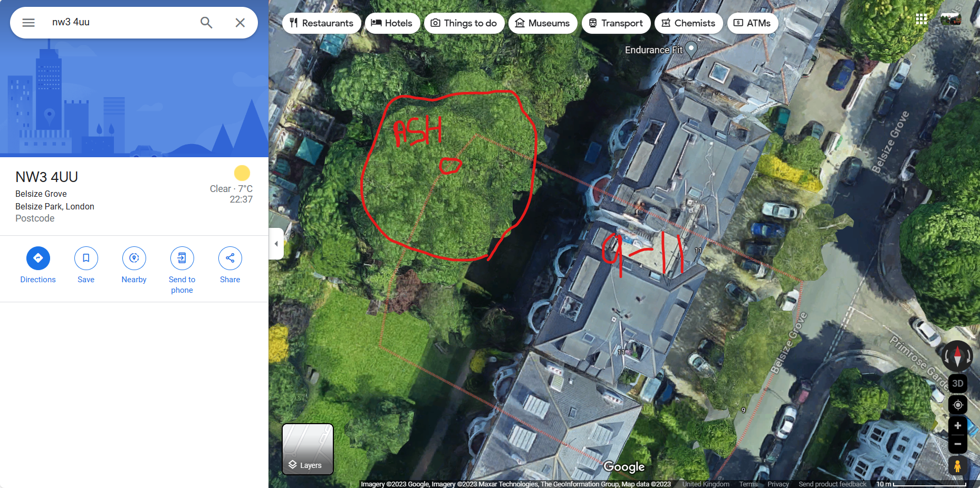Open the Layers map type switcher
The width and height of the screenshot is (980, 488).
coord(308,449)
